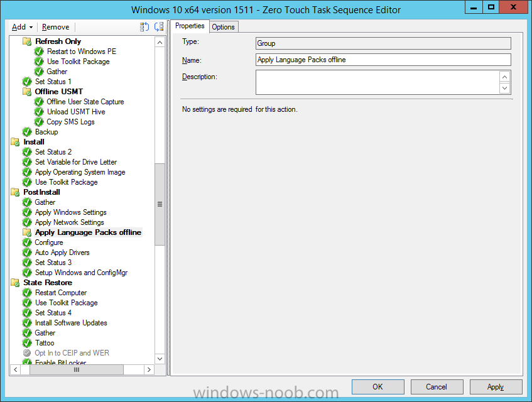532x402 pixels.
Task: Switch to the Options tab
Action: point(223,27)
